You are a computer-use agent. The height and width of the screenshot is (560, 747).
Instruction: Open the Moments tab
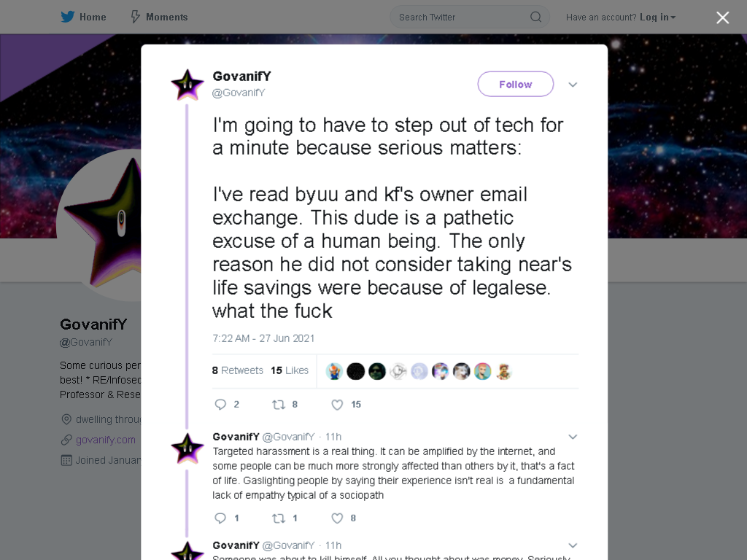pyautogui.click(x=159, y=17)
